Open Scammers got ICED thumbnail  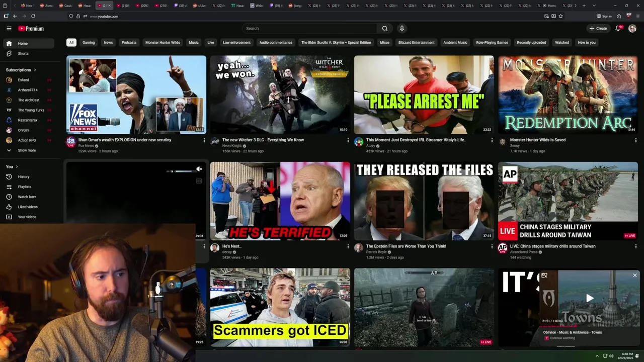point(280,307)
